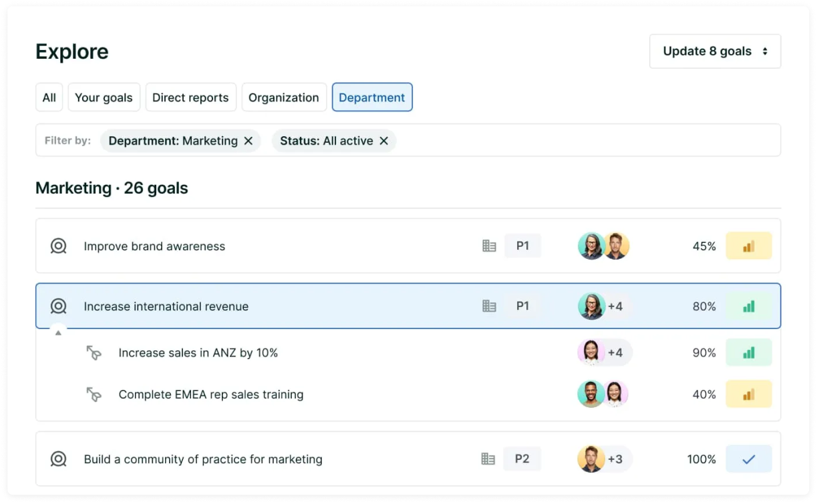Click owner avatar in Increase international revenue row
The image size is (817, 504).
click(x=591, y=306)
